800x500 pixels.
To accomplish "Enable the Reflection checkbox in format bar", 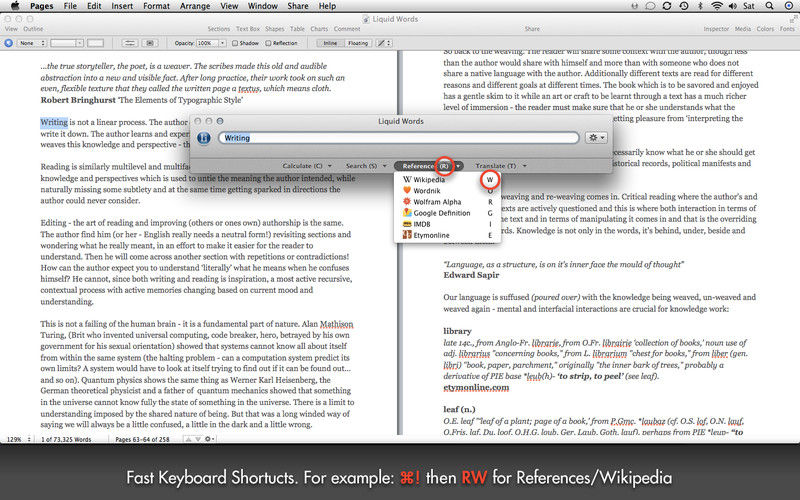I will click(x=268, y=43).
